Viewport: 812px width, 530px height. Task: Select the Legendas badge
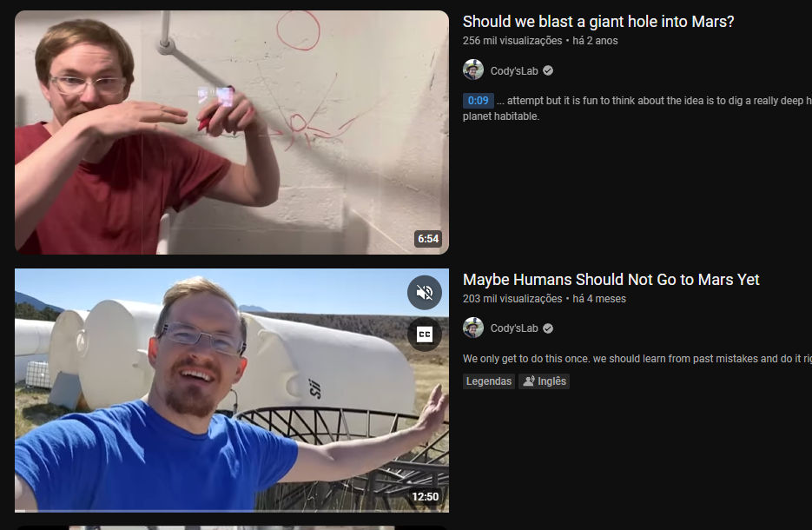click(489, 381)
